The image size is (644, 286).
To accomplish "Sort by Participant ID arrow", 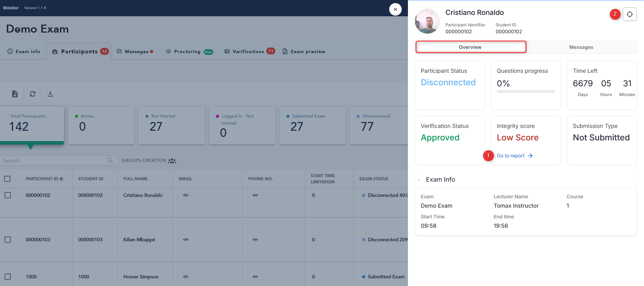I will click(61, 179).
